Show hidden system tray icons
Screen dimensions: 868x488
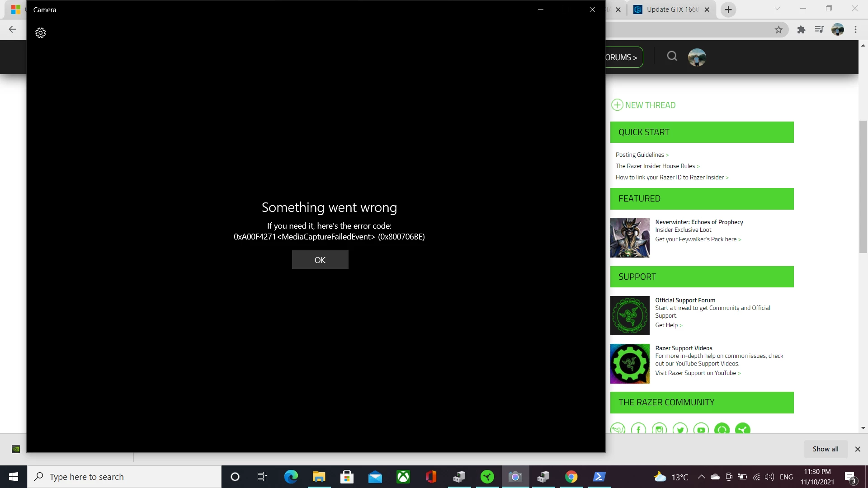[701, 477]
